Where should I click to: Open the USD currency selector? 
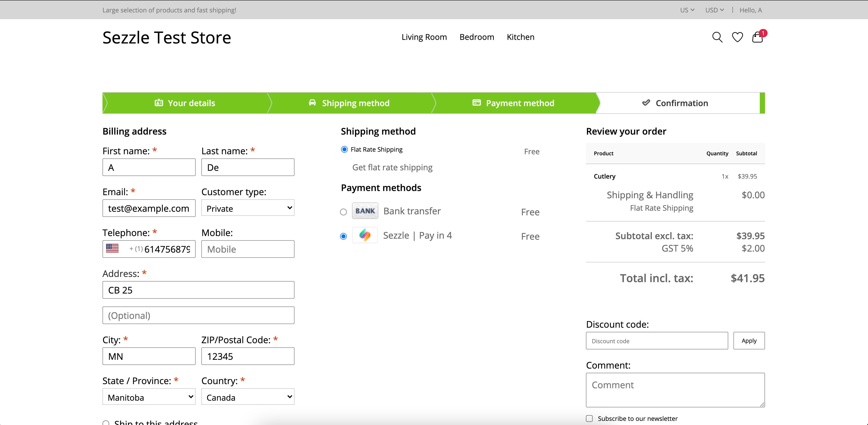[714, 10]
